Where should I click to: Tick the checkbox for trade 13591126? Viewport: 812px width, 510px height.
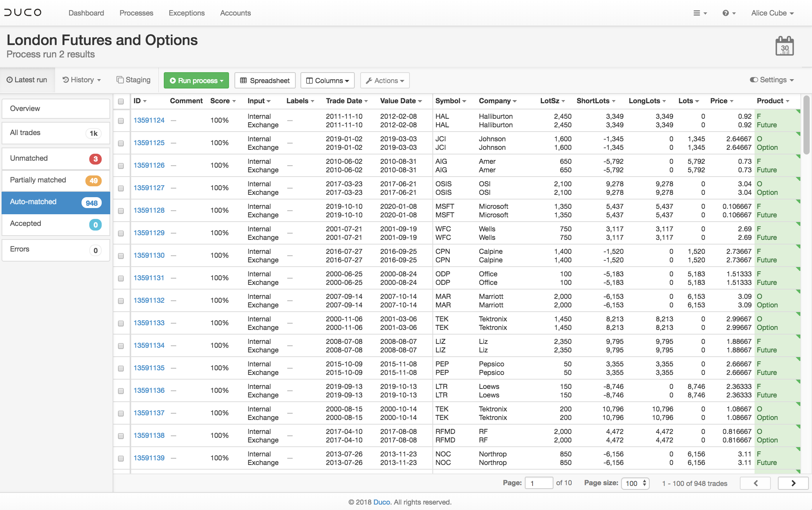pyautogui.click(x=121, y=166)
